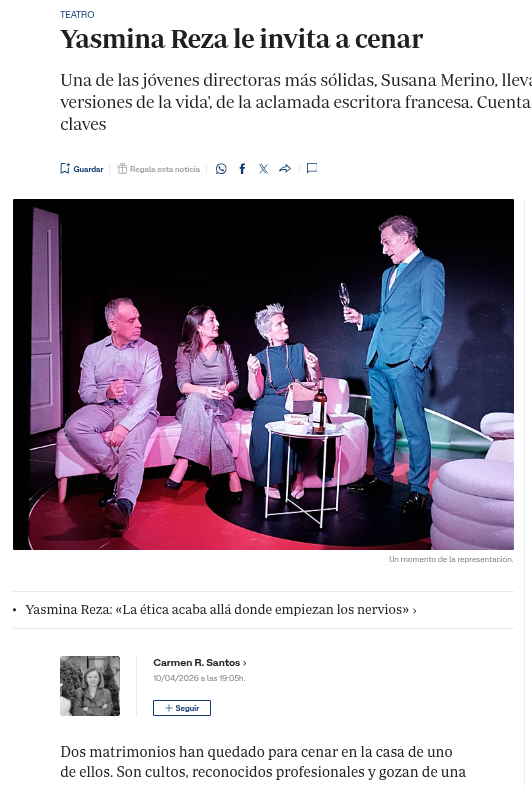The image size is (532, 786).
Task: Open author page Carmen R. Santos
Action: point(197,663)
